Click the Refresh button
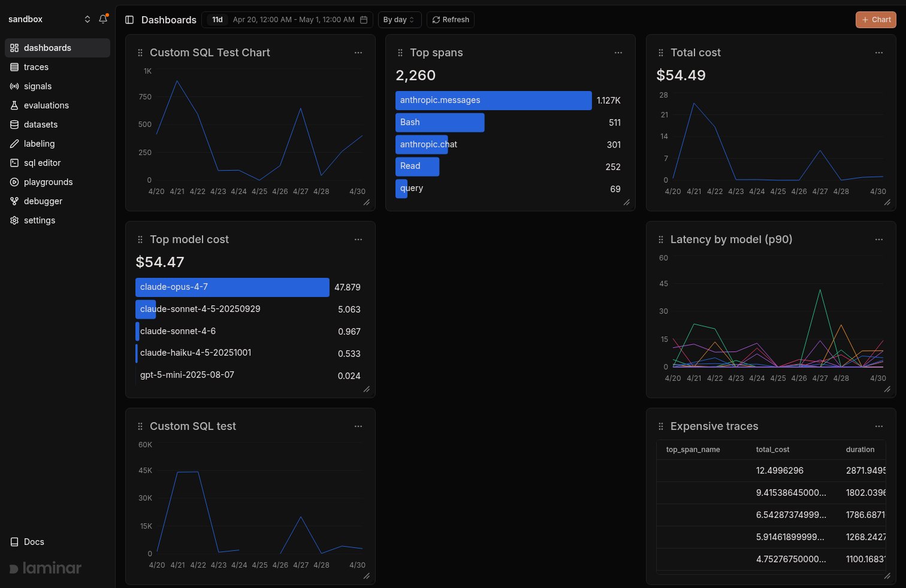This screenshot has height=588, width=906. [x=451, y=20]
